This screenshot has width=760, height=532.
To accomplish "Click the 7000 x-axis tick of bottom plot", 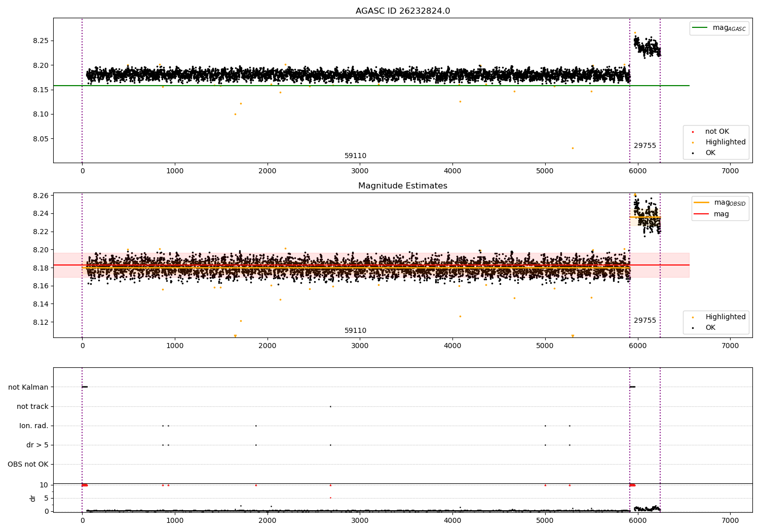I will (x=730, y=520).
